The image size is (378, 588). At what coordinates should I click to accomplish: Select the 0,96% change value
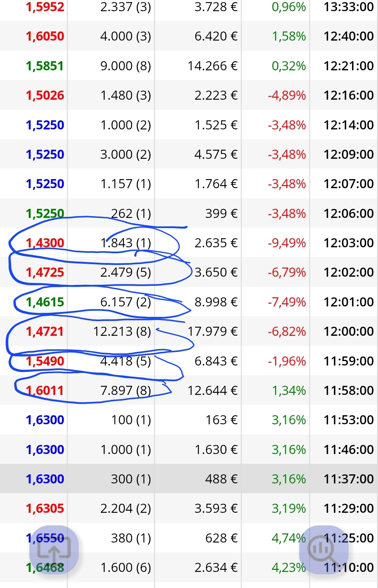click(289, 7)
